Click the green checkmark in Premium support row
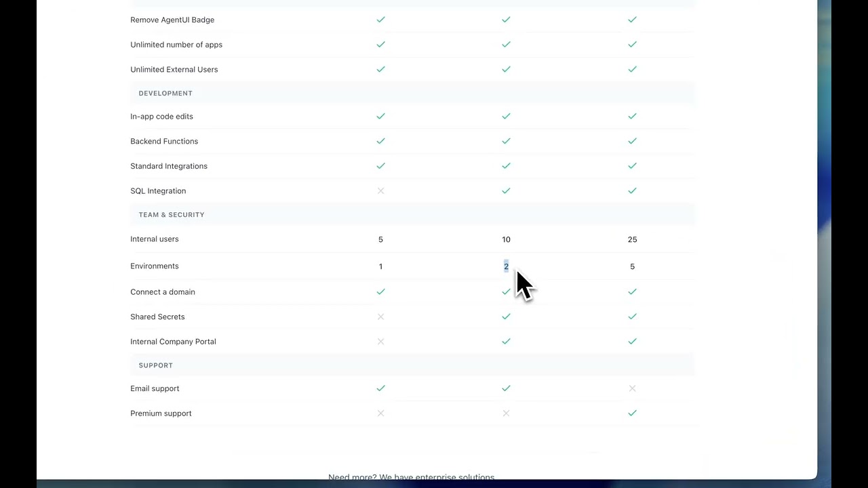868x488 pixels. pos(632,413)
